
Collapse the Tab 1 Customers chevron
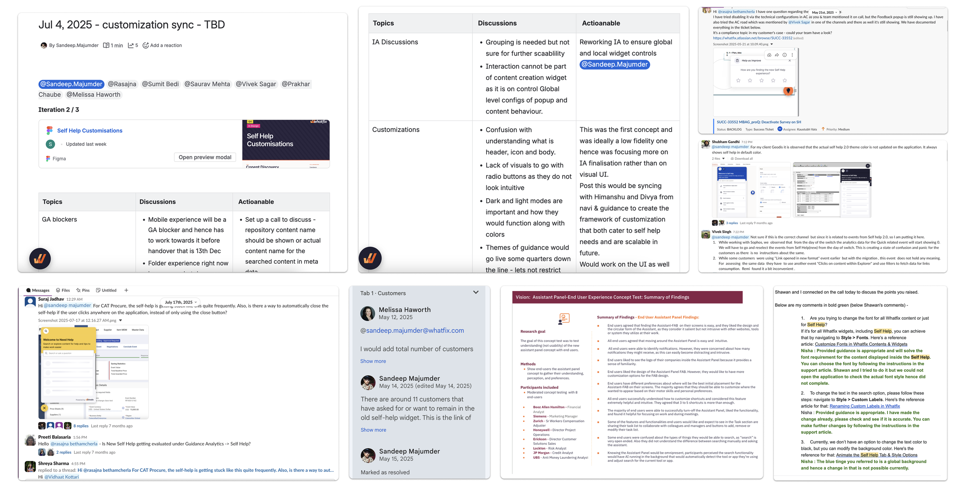click(475, 292)
